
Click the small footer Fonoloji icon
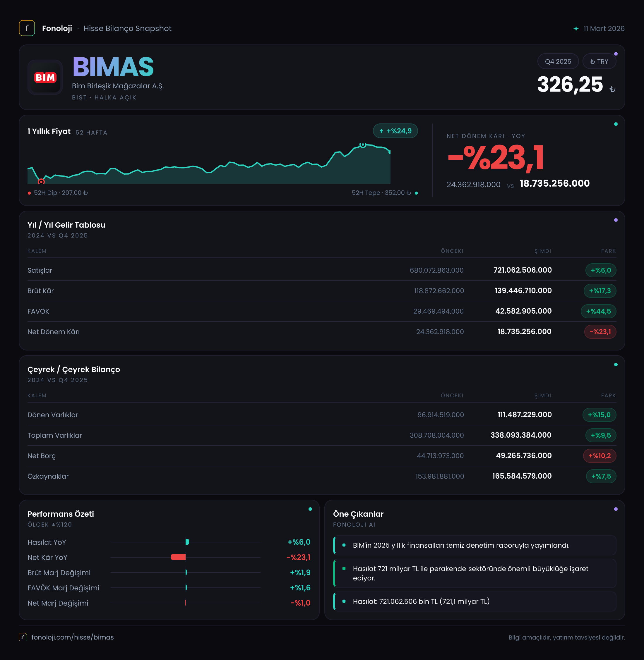[x=23, y=637]
